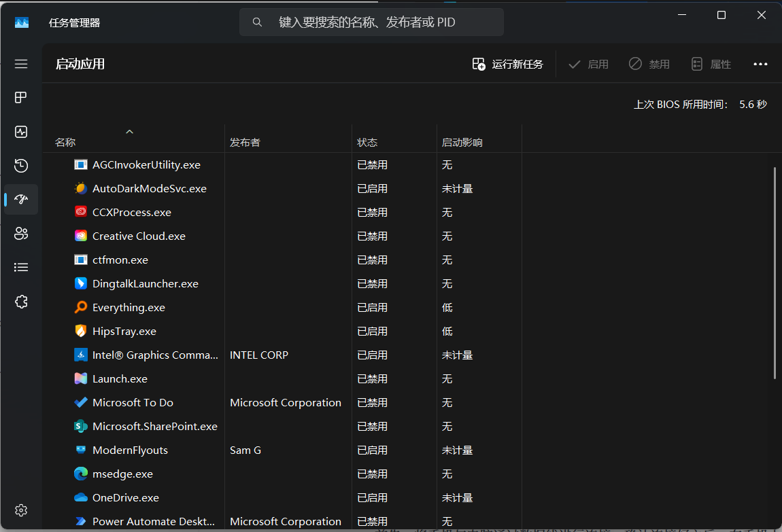The width and height of the screenshot is (782, 532).
Task: Select the ModernFlyouts row name
Action: coord(130,450)
